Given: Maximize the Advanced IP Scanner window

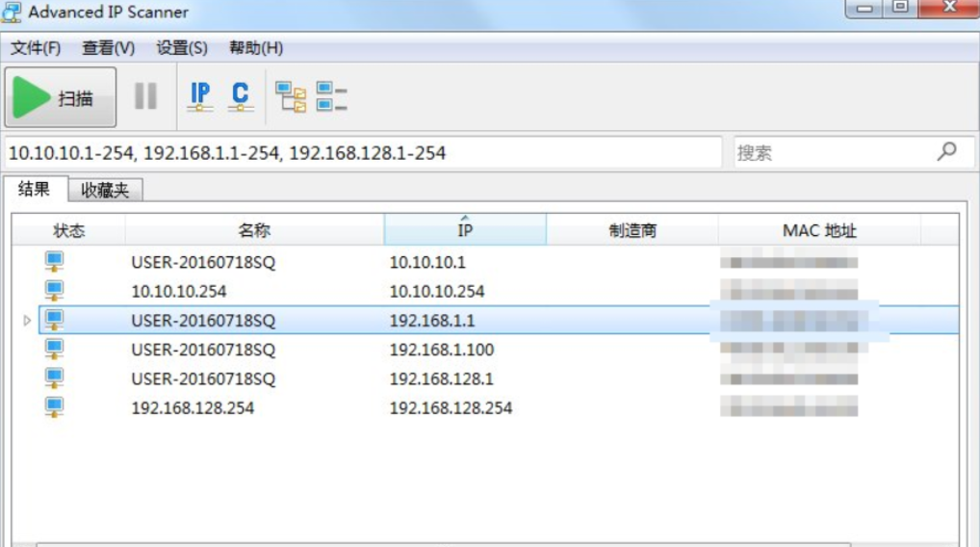Looking at the screenshot, I should pos(900,8).
